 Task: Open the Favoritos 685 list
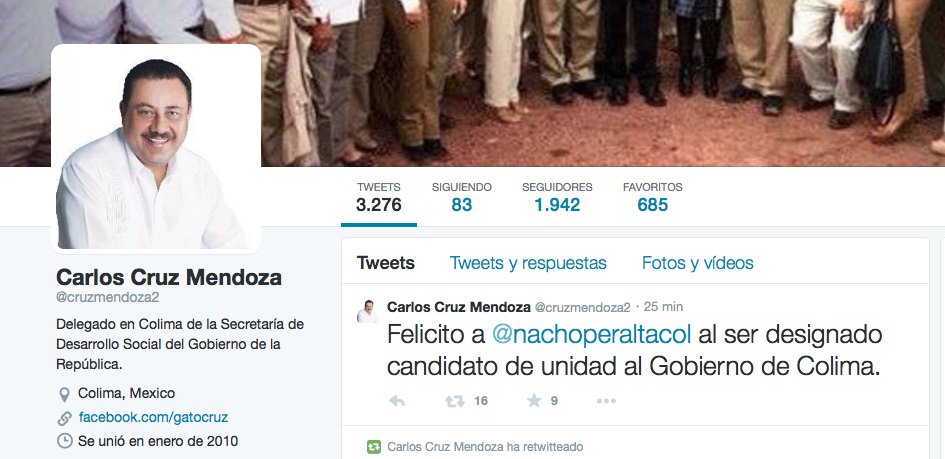coord(653,198)
